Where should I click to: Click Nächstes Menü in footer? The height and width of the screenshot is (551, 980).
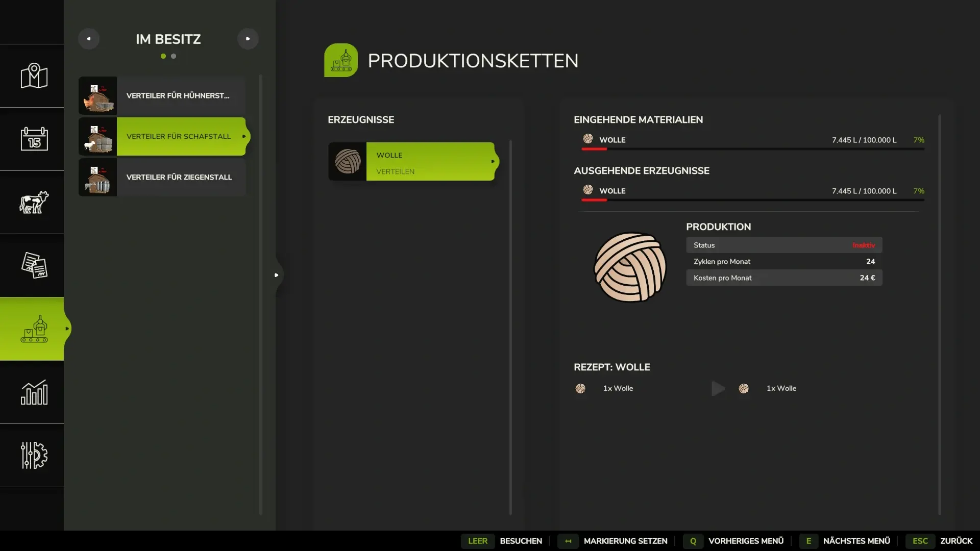click(x=856, y=541)
